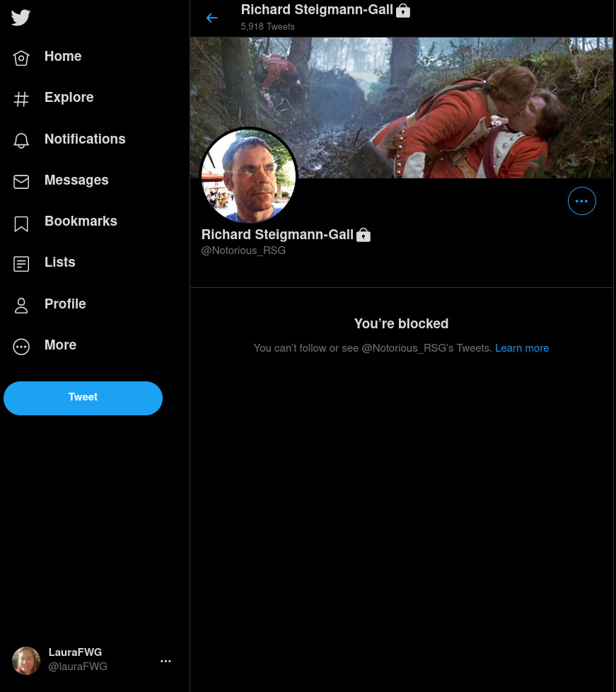Click the Twitter bird logo
The width and height of the screenshot is (616, 692).
21,18
